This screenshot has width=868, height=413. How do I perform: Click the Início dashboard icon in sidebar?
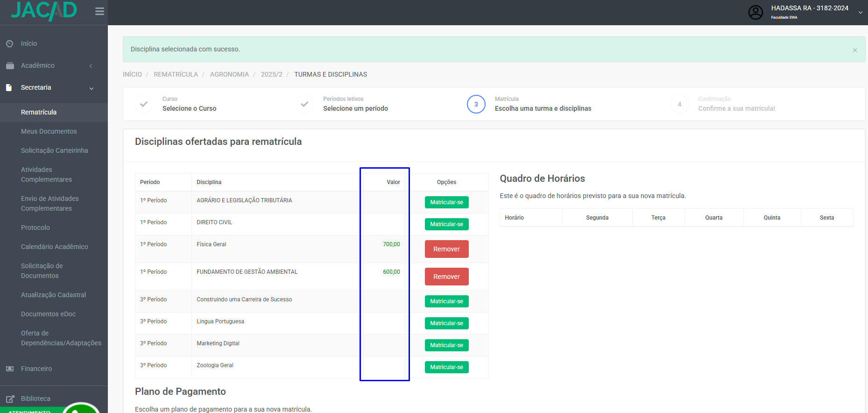click(10, 43)
